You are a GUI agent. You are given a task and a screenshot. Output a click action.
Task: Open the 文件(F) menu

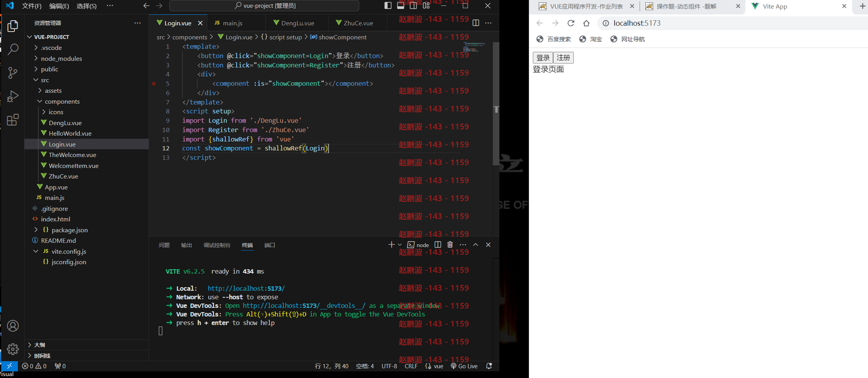[32, 6]
